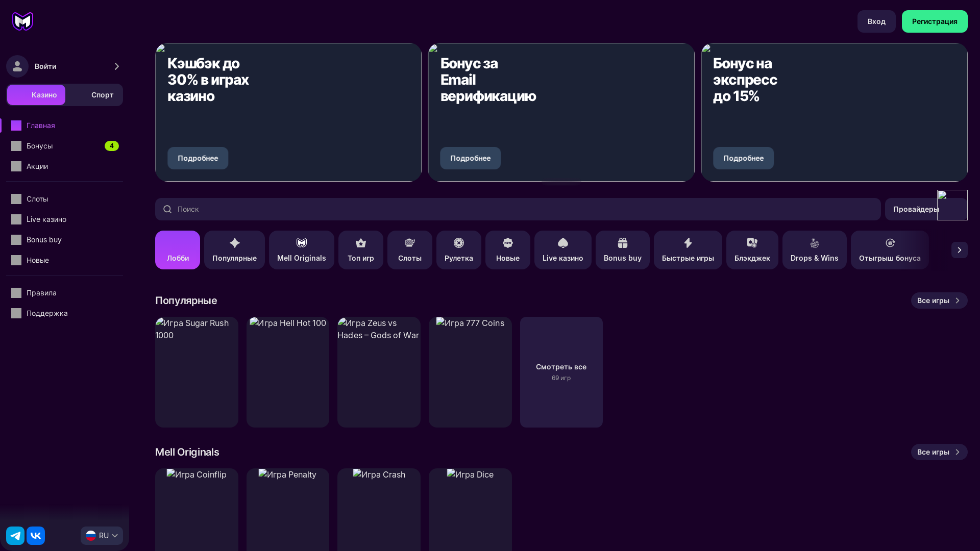Click the Акции sidebar icon
The width and height of the screenshot is (980, 551).
pyautogui.click(x=16, y=166)
